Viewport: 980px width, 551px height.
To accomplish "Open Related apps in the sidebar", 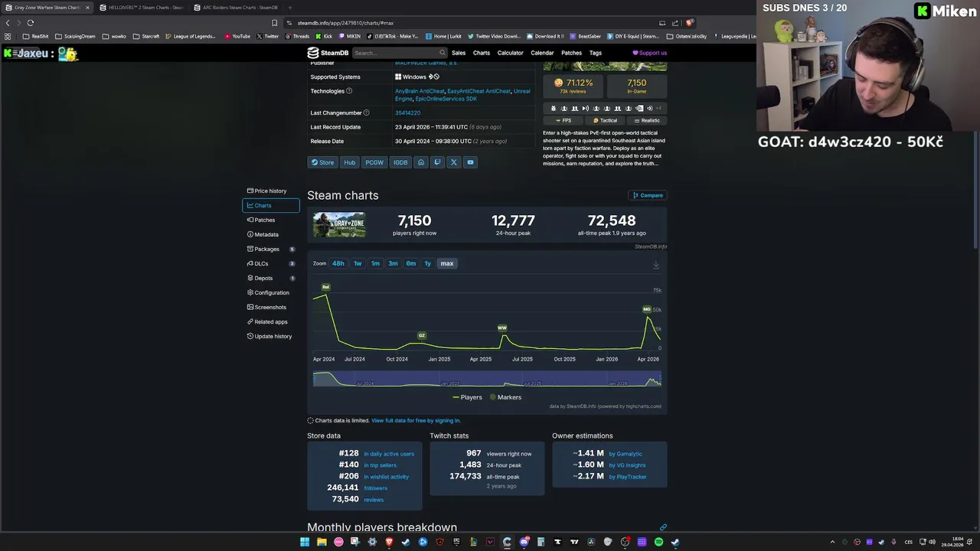I will click(270, 321).
